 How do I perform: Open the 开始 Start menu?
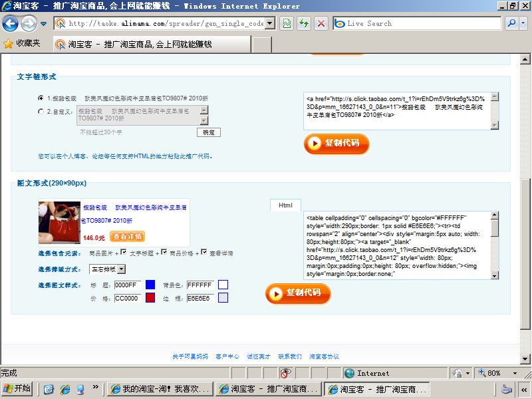tap(17, 388)
